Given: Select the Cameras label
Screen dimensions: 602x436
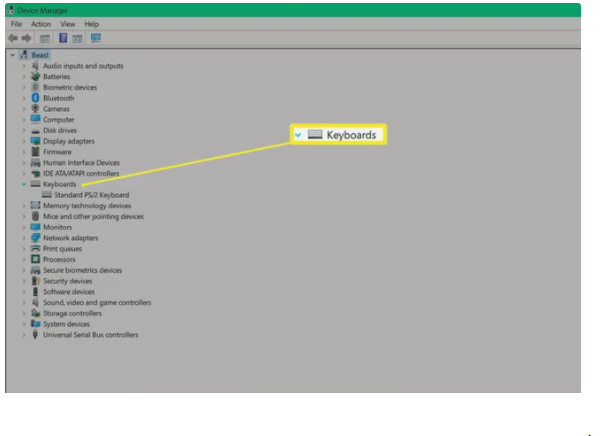Looking at the screenshot, I should pos(56,109).
